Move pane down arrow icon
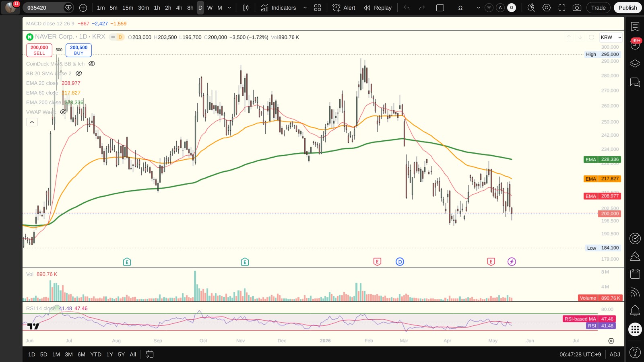 pyautogui.click(x=580, y=37)
